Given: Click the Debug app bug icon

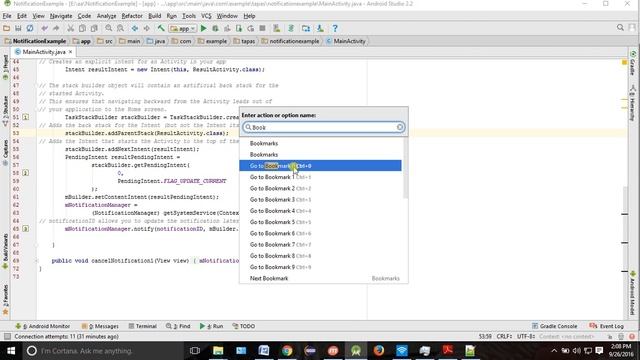Looking at the screenshot, I should click(215, 28).
